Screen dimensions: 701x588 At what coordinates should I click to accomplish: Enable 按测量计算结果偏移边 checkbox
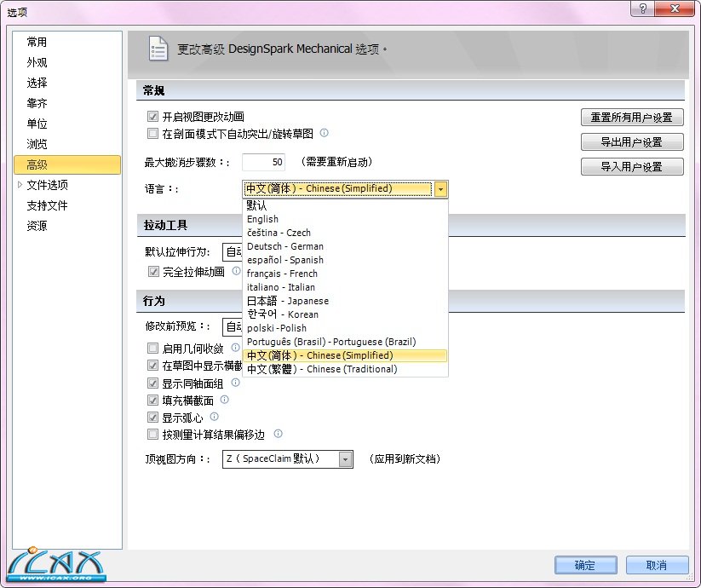pos(153,434)
